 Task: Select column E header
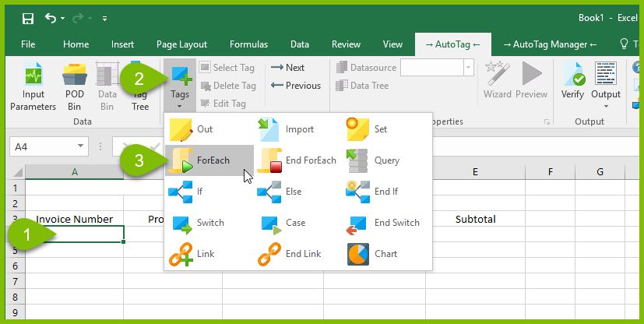coord(475,172)
